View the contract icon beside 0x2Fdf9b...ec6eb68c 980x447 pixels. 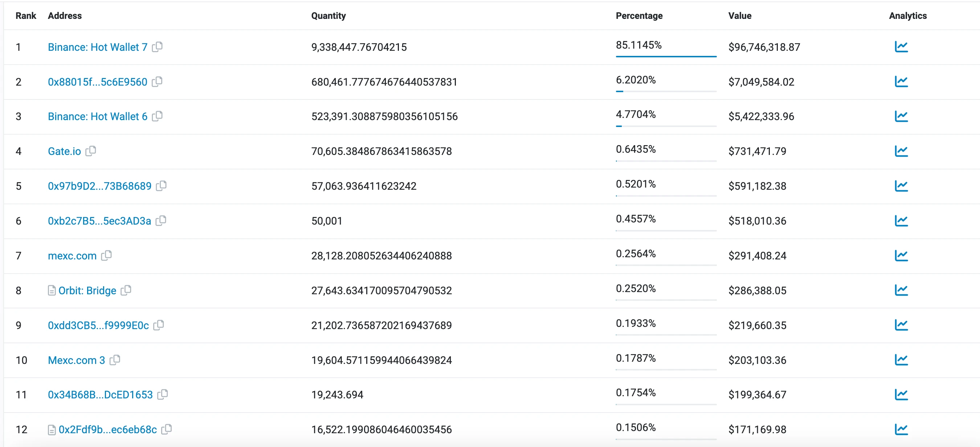click(52, 429)
